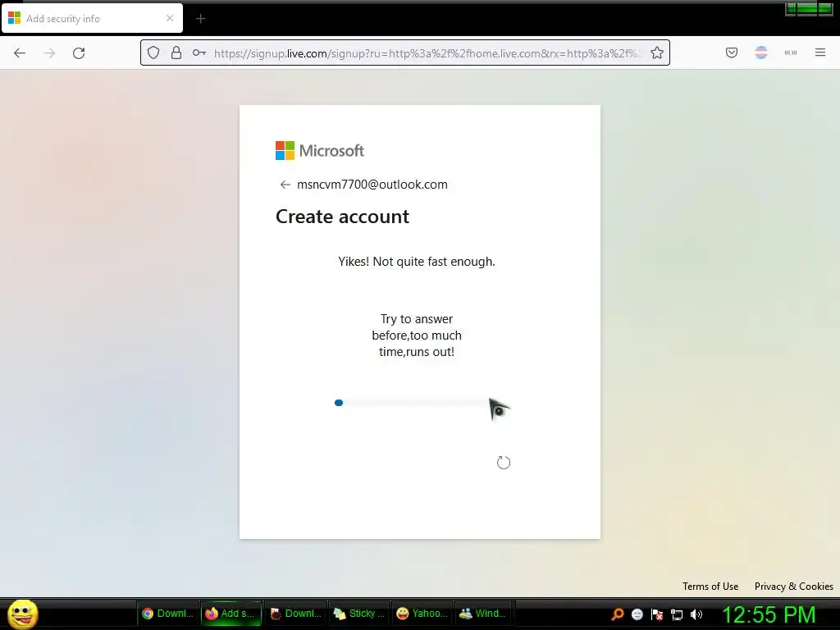Click the 12:55 PM clock
The image size is (840, 630).
point(769,614)
